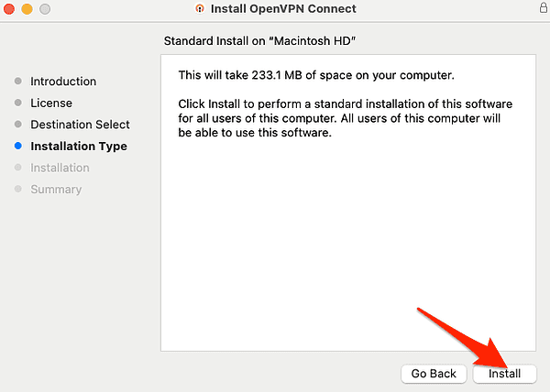Select the Destination Select step

(x=80, y=125)
